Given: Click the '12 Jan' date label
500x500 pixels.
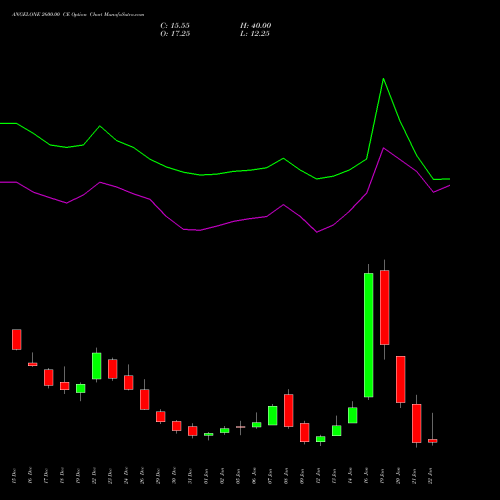Looking at the screenshot, I should 318,476.
